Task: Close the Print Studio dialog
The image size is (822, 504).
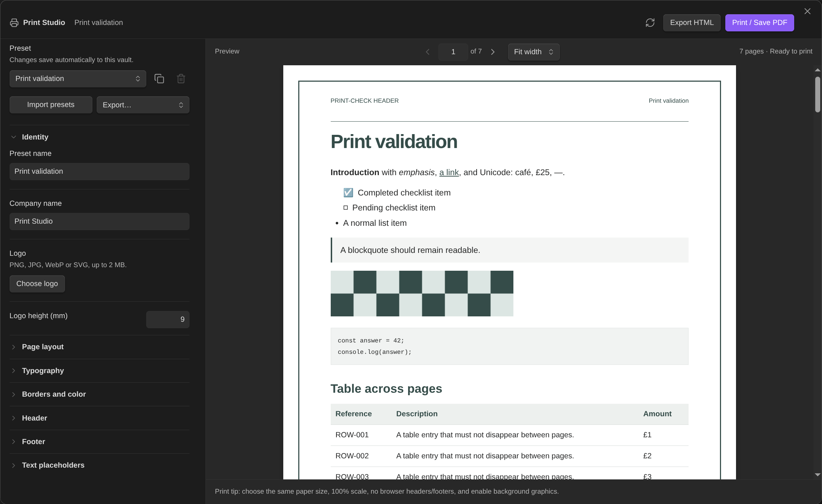Action: pos(807,11)
